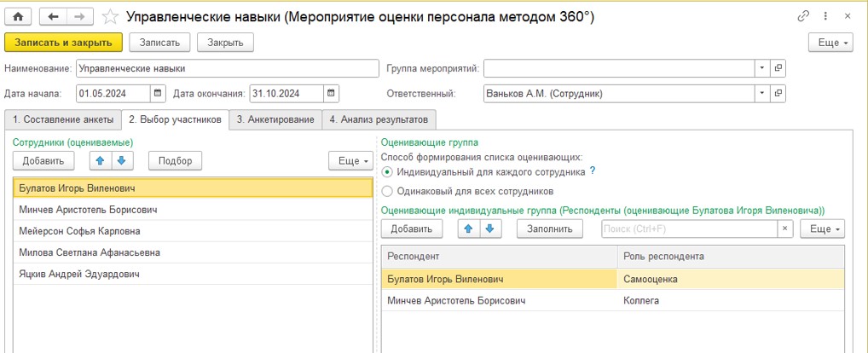Screen dimensions: 868x353
Task: Move selected respondent up
Action: tap(468, 229)
